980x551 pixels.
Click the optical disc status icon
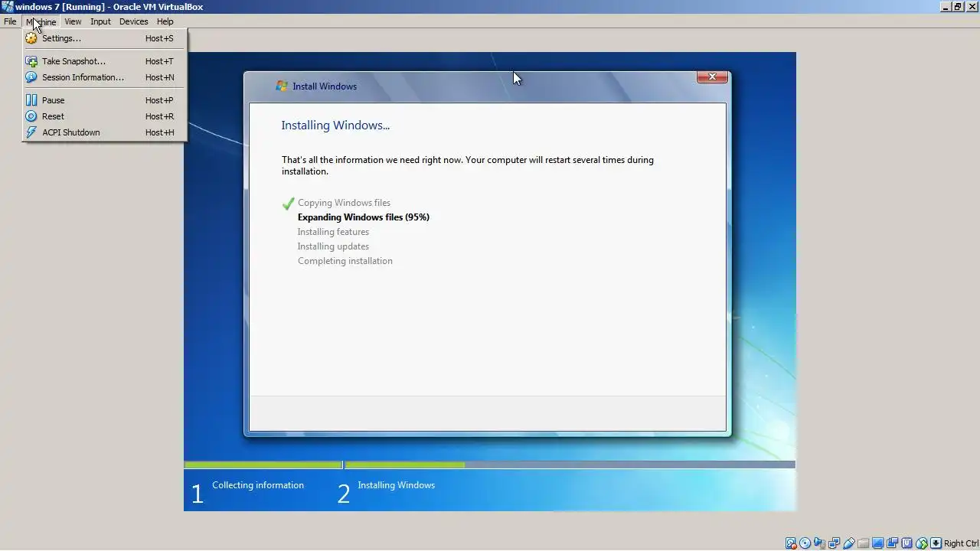(805, 543)
